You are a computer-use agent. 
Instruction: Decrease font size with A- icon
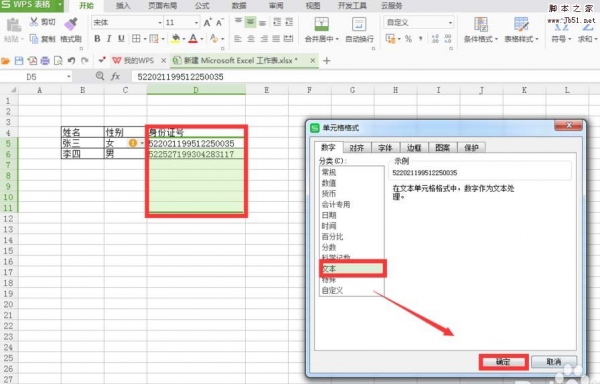pos(220,23)
